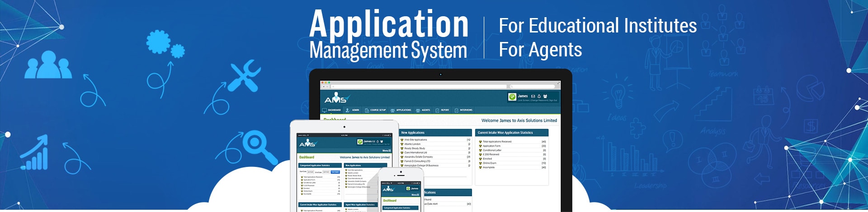Select Alexandru Ostafe Company row on the laptop
Viewport: 868px width, 212px height.
pos(435,157)
